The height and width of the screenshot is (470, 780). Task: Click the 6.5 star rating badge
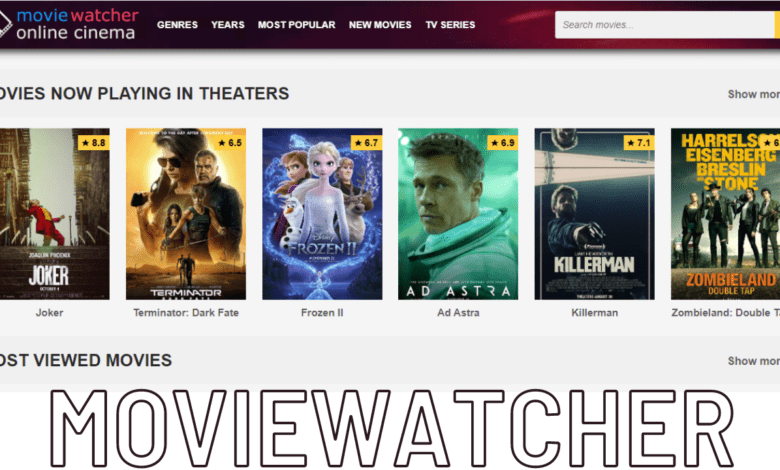(230, 143)
